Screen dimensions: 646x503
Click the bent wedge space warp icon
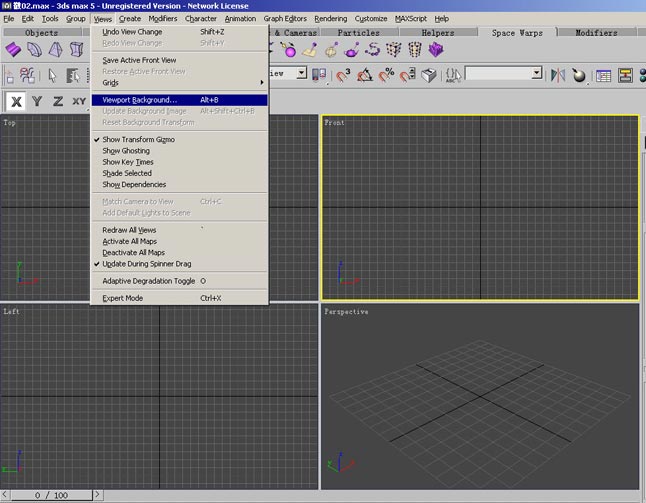[34, 49]
